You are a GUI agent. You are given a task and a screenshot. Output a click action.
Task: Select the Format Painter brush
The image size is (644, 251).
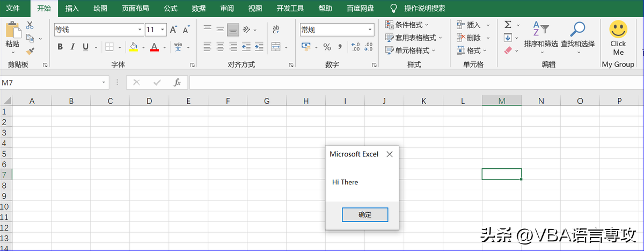30,51
